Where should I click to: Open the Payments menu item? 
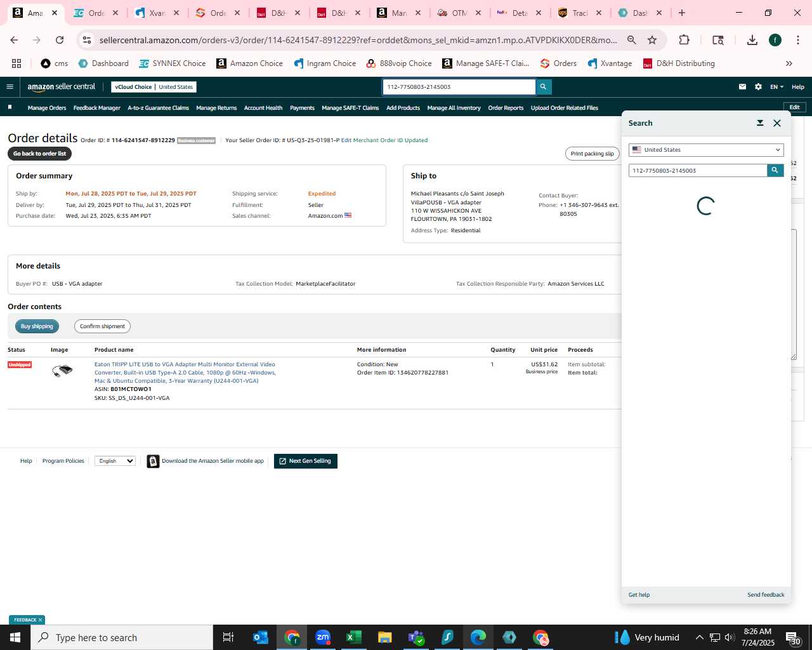click(302, 108)
